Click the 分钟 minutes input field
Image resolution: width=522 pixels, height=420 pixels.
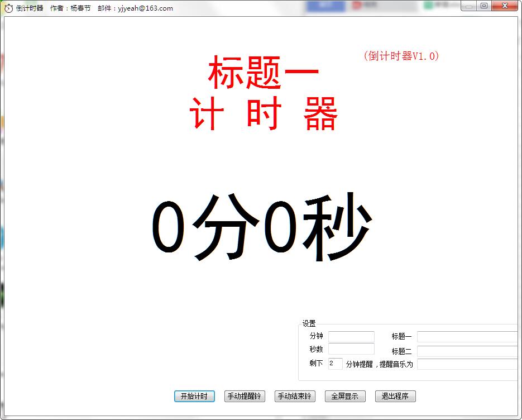(x=351, y=336)
